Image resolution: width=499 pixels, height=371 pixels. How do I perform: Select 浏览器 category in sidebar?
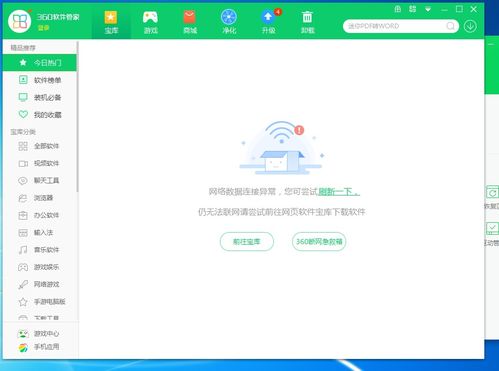[39, 198]
